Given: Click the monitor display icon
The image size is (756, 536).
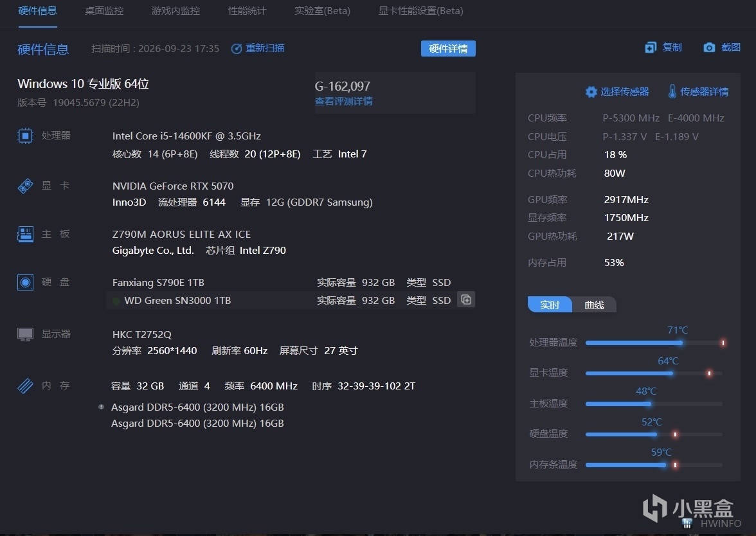Looking at the screenshot, I should pos(25,334).
